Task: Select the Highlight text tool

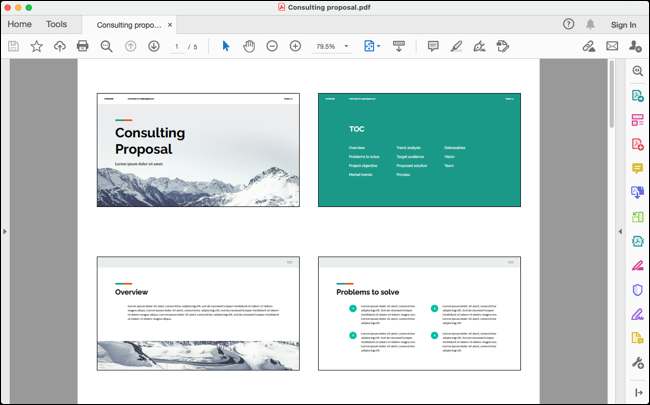Action: 456,46
